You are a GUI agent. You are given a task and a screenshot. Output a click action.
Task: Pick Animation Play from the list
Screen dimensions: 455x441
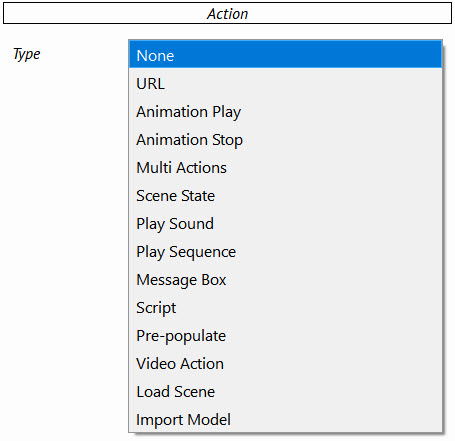285,111
